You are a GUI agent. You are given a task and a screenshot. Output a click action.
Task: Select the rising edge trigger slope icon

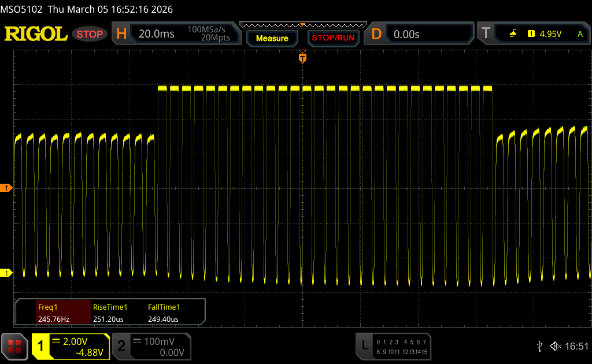513,34
